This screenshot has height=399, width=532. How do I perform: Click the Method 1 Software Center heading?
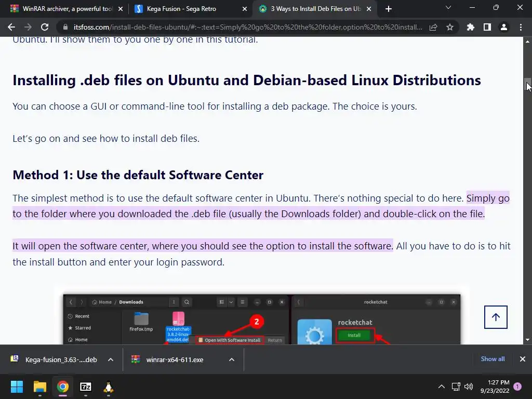(138, 175)
